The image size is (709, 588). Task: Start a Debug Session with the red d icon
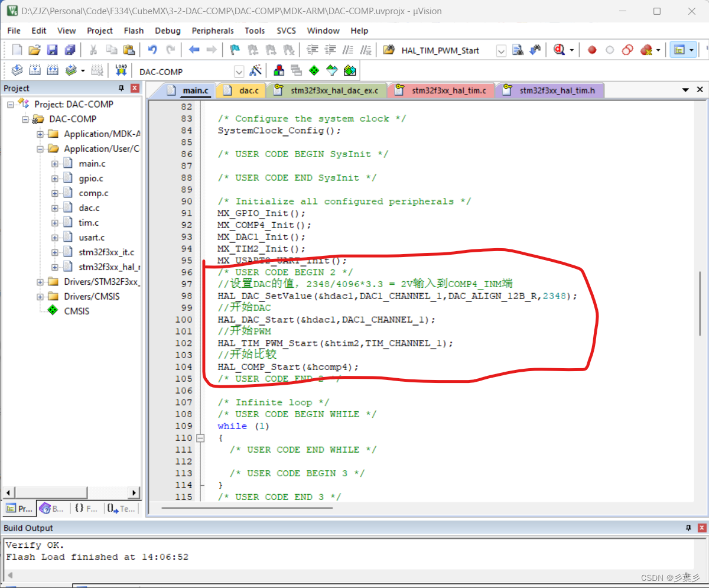(560, 50)
